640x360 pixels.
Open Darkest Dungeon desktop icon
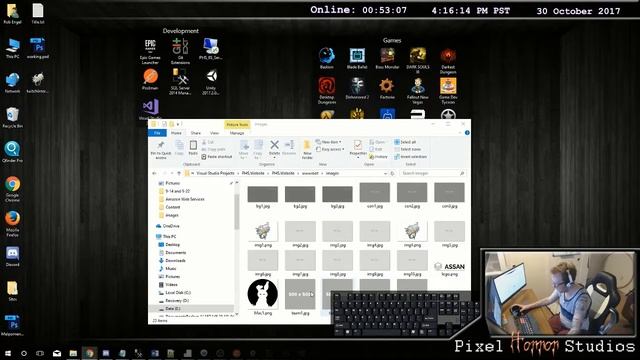tap(448, 60)
